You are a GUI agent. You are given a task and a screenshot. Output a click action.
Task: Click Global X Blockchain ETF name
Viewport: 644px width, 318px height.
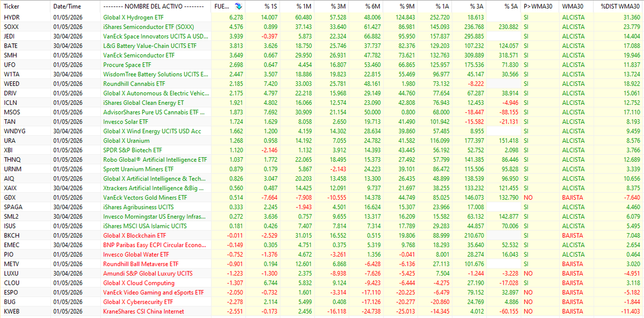(x=135, y=235)
